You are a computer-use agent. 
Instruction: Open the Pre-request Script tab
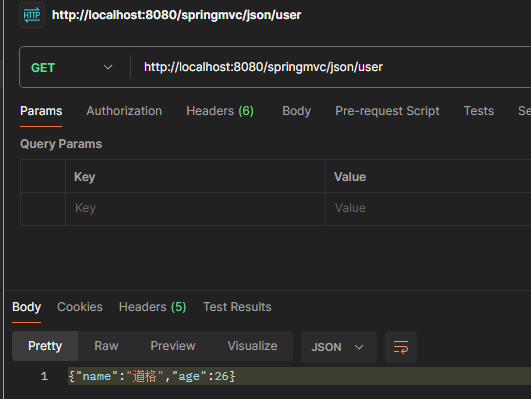[x=387, y=111]
